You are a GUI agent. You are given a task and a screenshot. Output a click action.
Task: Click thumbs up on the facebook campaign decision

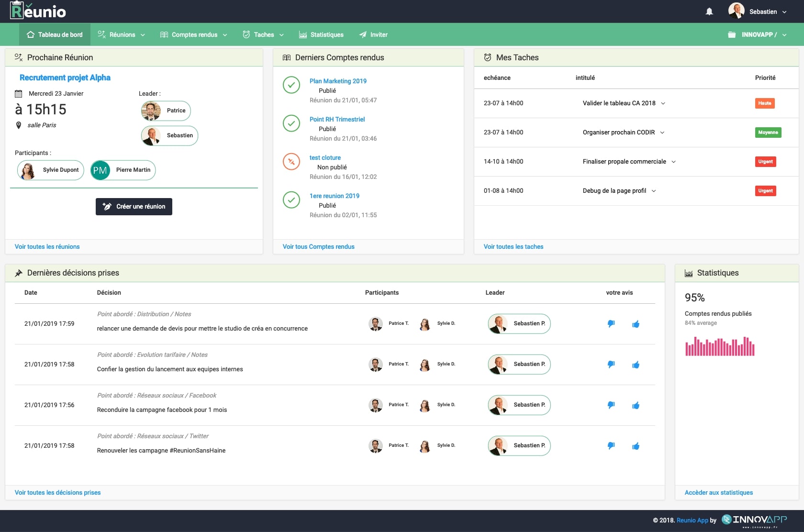point(636,406)
